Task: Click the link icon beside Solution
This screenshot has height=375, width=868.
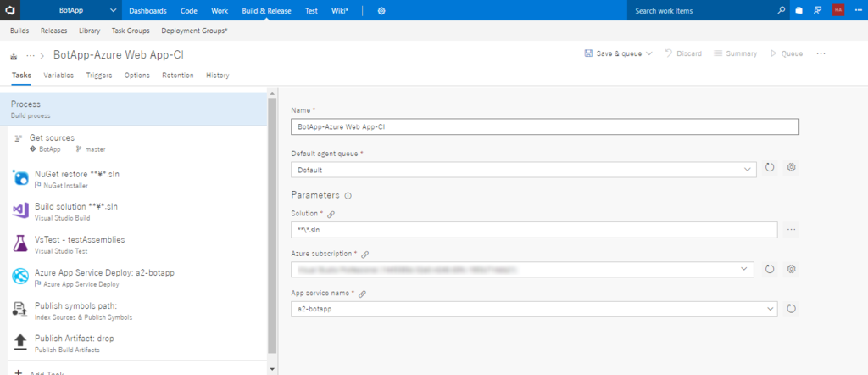Action: point(331,214)
